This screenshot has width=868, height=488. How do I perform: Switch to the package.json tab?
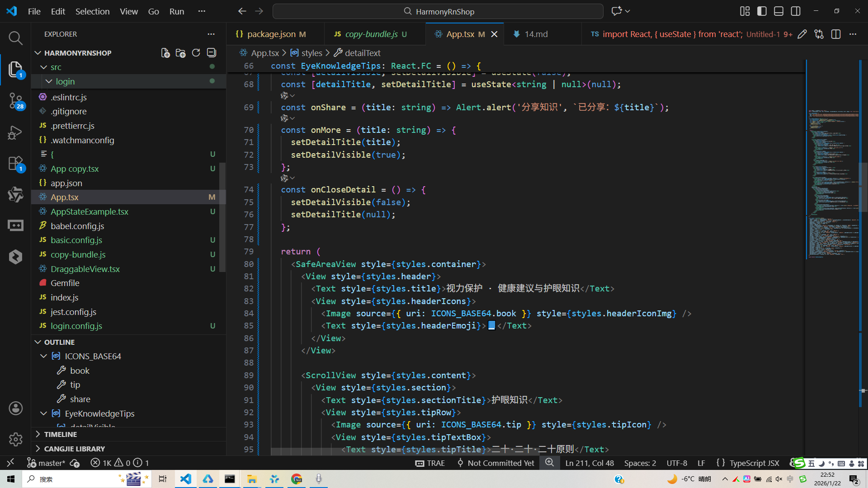coord(271,34)
